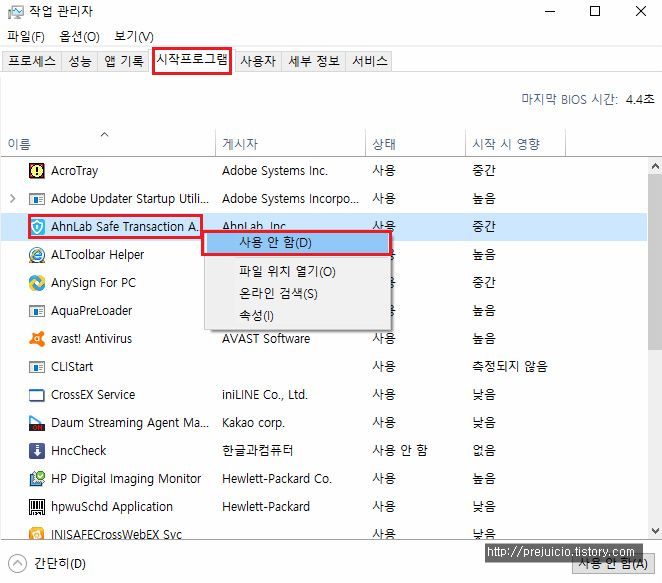Select the AnySign For PC entry
Image resolution: width=662 pixels, height=583 pixels.
93,282
